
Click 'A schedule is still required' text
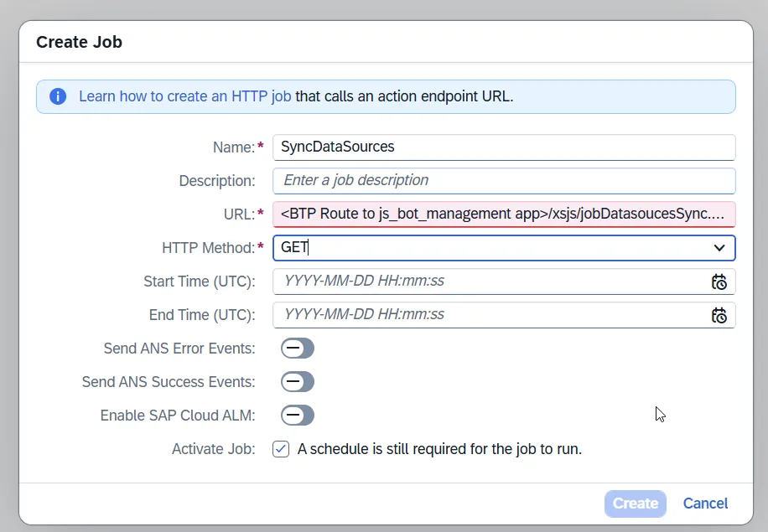pos(439,449)
